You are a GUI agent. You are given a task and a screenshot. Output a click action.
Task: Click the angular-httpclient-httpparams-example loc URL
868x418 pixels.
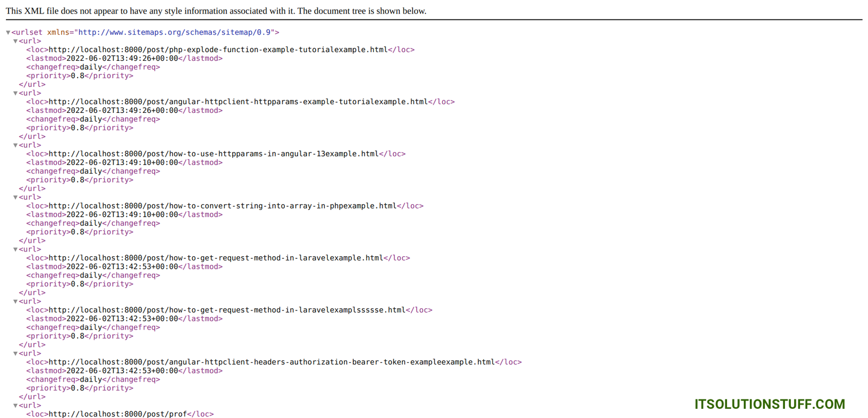coord(238,102)
